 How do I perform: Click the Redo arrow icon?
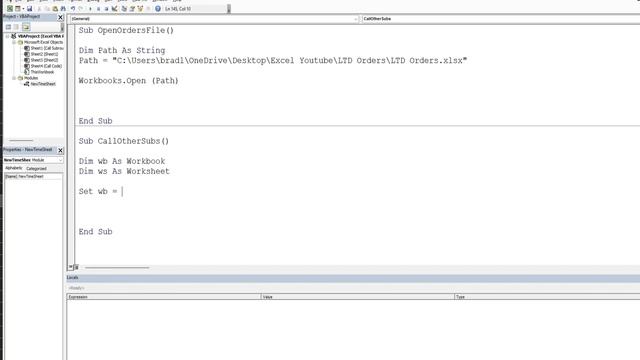[x=81, y=9]
